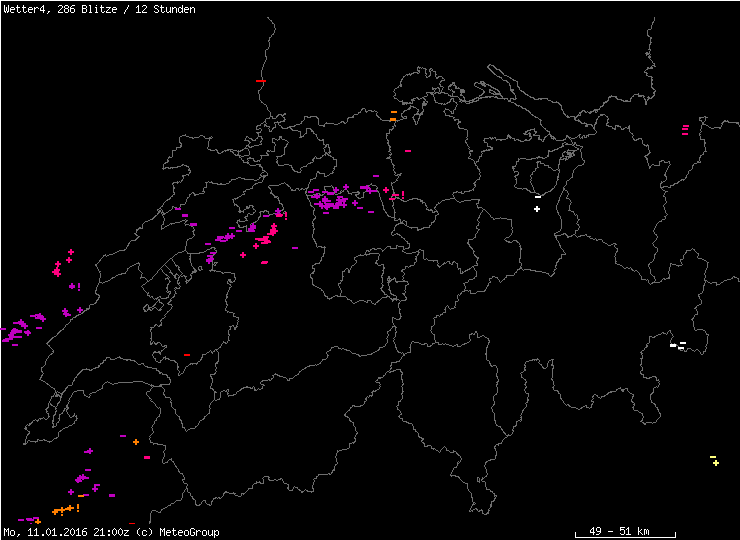740x540 pixels.
Task: Click the title text "Wetter4, 286 Blitze / 12 Stunden"
Action: pos(100,9)
